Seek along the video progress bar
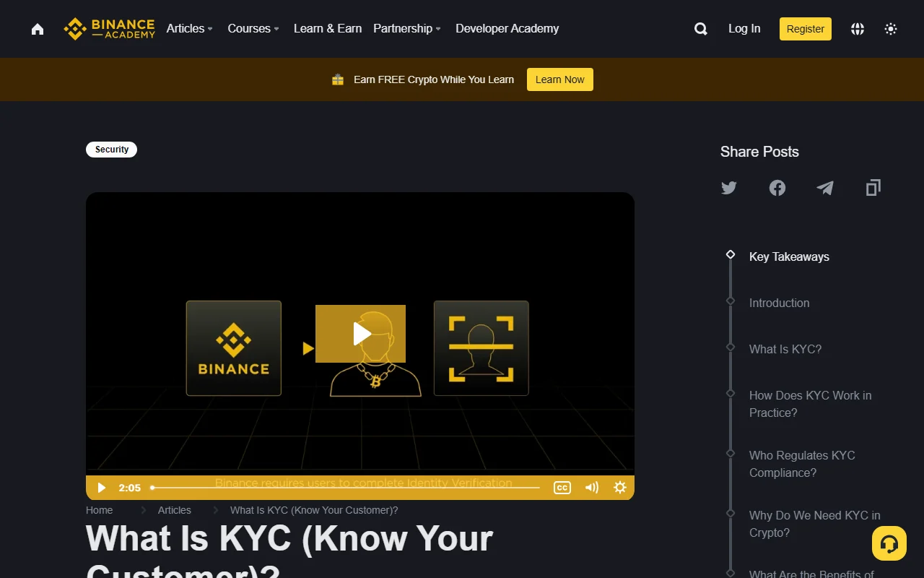Screen dimensions: 924x578 [x=346, y=488]
